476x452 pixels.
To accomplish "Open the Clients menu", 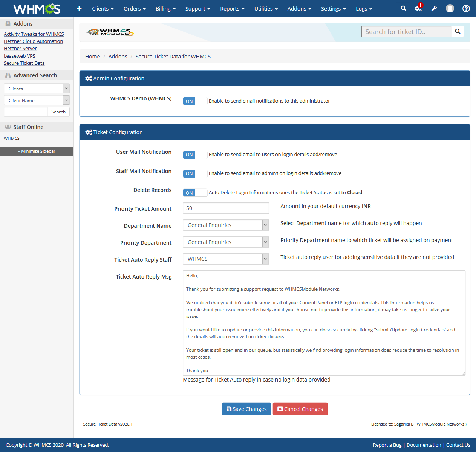I will point(103,8).
